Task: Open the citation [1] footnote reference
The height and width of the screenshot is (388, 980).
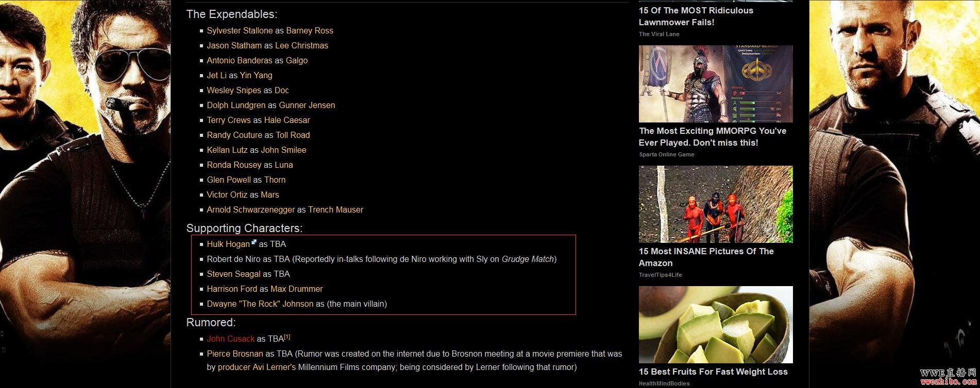Action: coord(287,337)
